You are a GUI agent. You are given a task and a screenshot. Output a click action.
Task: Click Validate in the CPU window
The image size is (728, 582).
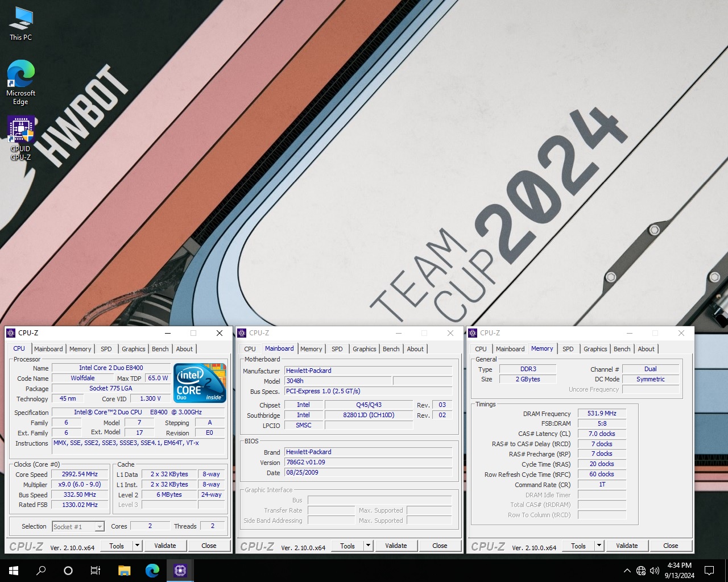point(165,546)
